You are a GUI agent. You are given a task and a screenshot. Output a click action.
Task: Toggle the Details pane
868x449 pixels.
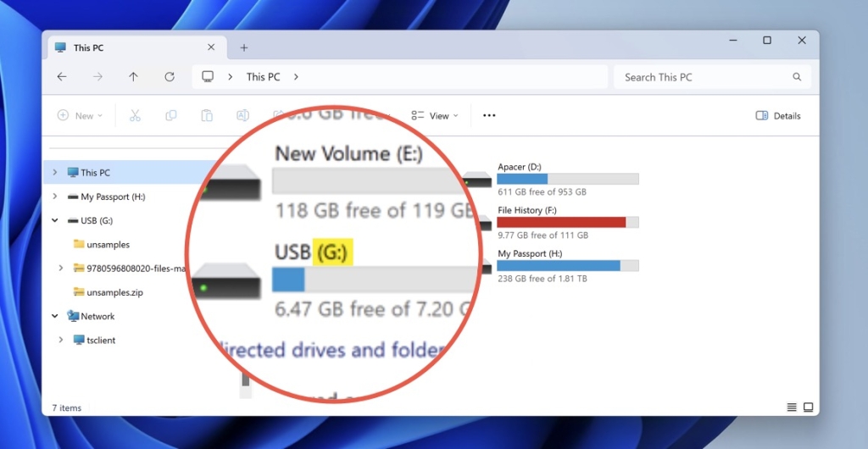(778, 115)
